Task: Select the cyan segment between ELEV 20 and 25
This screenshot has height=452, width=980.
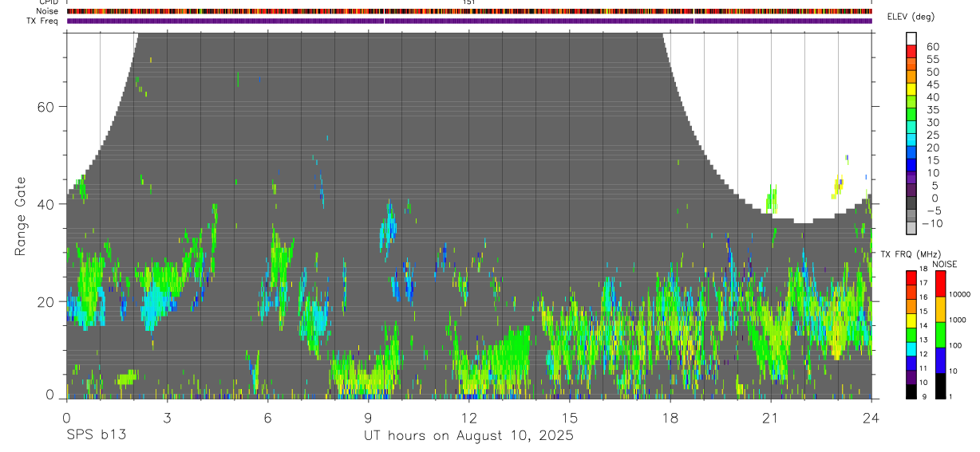Action: (911, 140)
